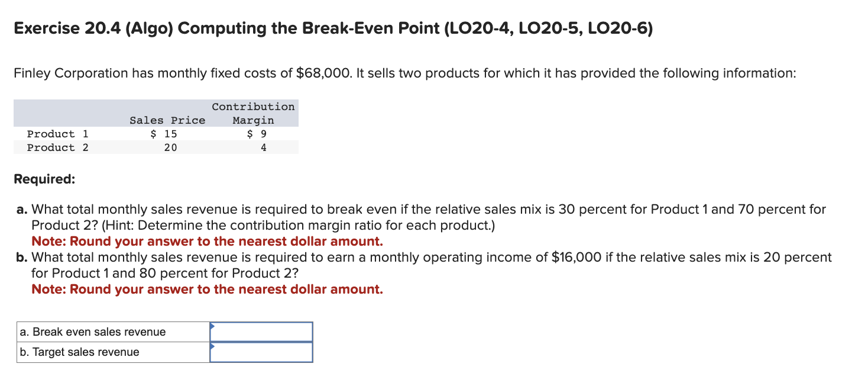This screenshot has height=373, width=868.
Task: Click the 'Contribution Margin' column header
Action: (253, 113)
